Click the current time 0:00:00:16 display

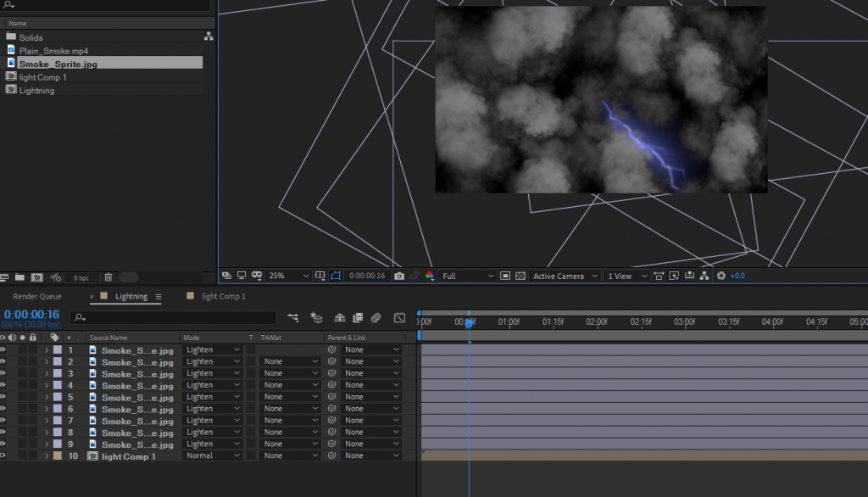coord(31,314)
